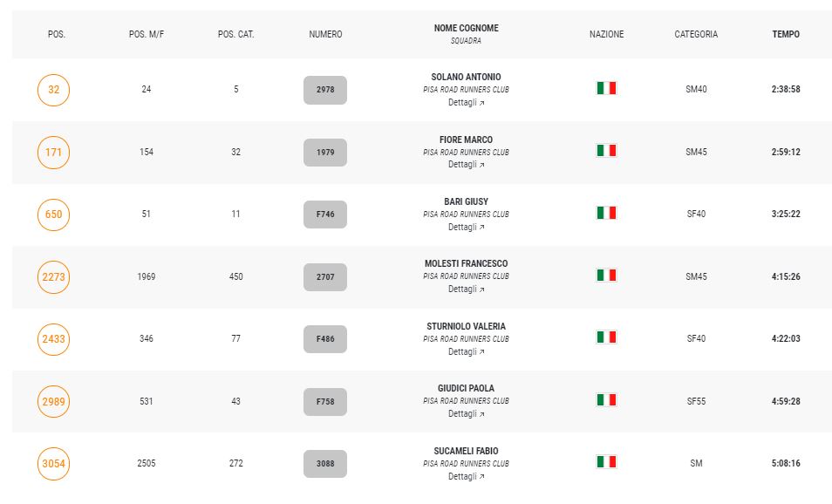This screenshot has height=504, width=832.
Task: Open Dettagli link for Fiore Marco
Action: (x=466, y=165)
